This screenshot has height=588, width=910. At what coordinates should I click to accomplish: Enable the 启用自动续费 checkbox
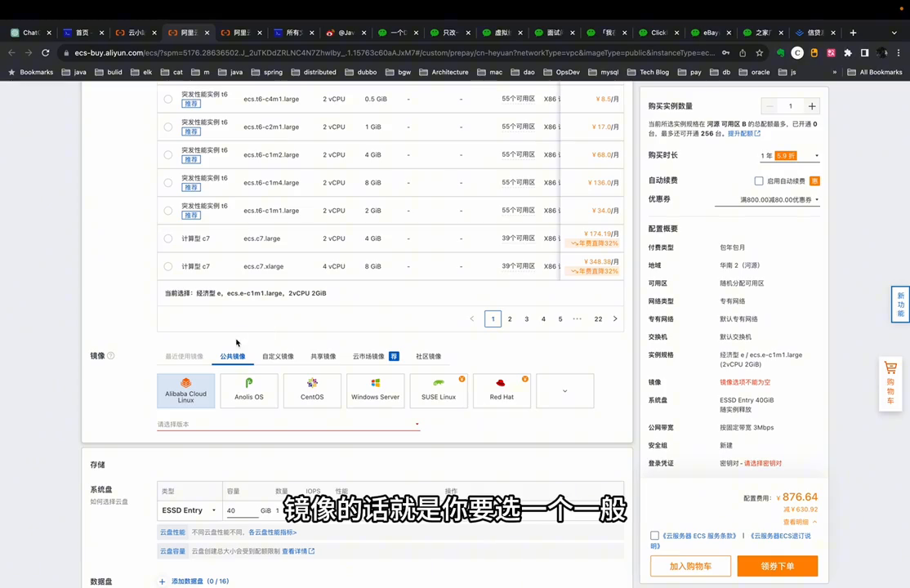click(x=759, y=181)
